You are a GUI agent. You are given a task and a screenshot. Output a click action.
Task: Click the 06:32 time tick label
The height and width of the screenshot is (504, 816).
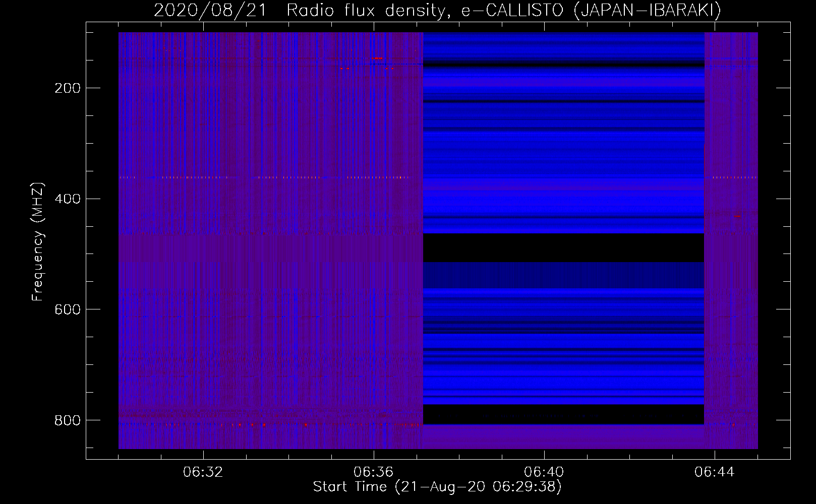point(203,472)
